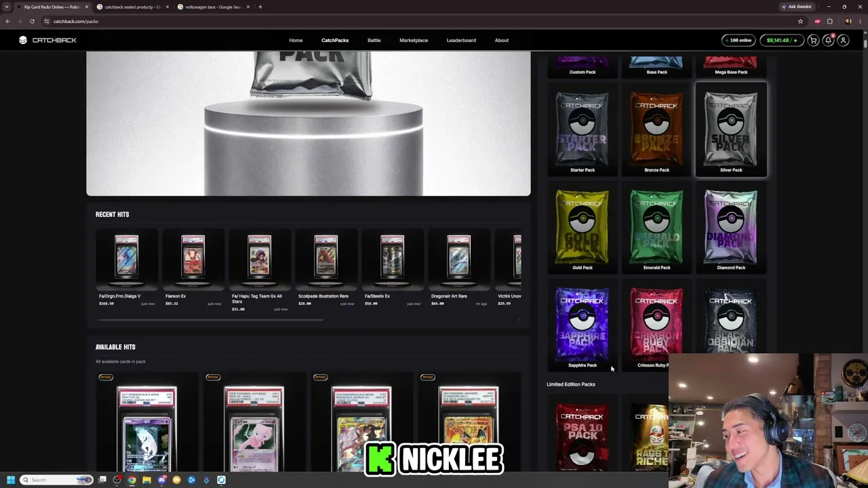Image resolution: width=868 pixels, height=488 pixels.
Task: Select the Bronze Pack
Action: 656,131
